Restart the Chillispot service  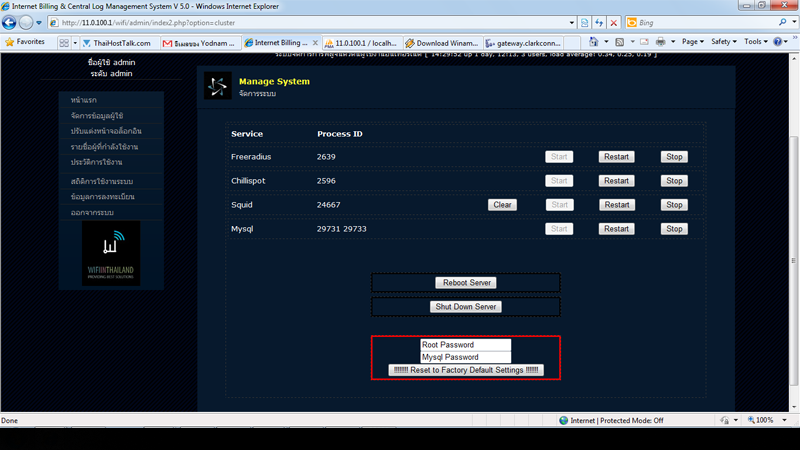coord(616,181)
